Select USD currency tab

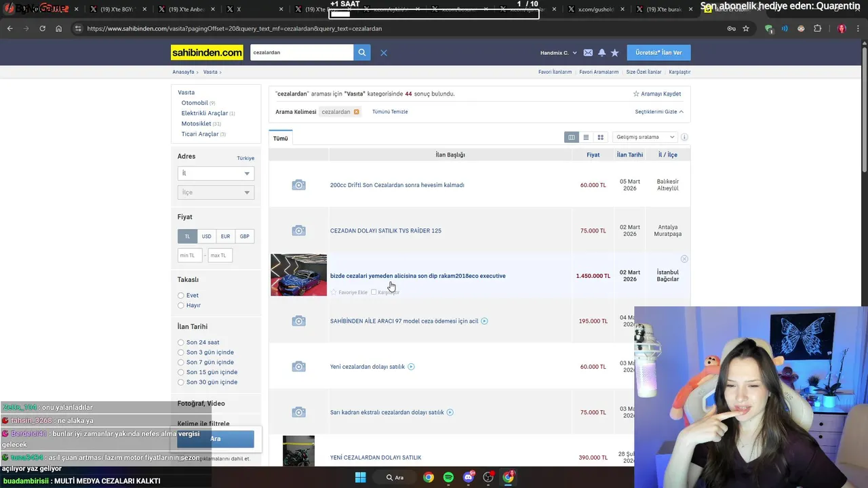pyautogui.click(x=206, y=237)
